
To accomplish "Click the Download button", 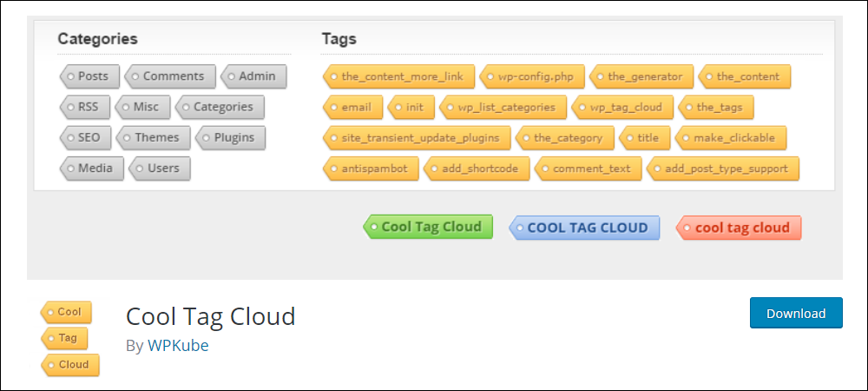I will point(796,313).
